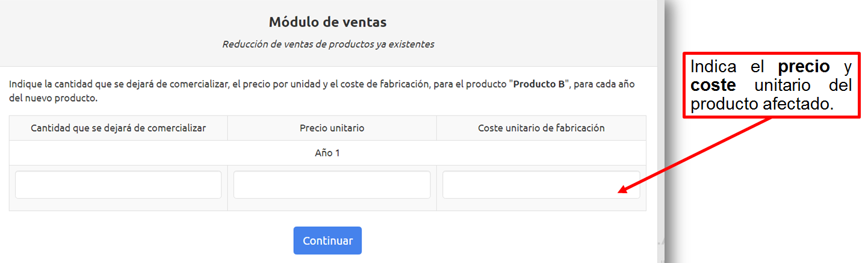Click the Reducción de ventas subtitle text

328,45
